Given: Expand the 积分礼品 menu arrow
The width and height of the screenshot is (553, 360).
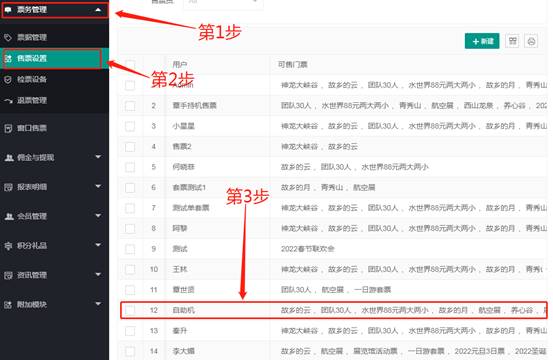Looking at the screenshot, I should tap(98, 245).
